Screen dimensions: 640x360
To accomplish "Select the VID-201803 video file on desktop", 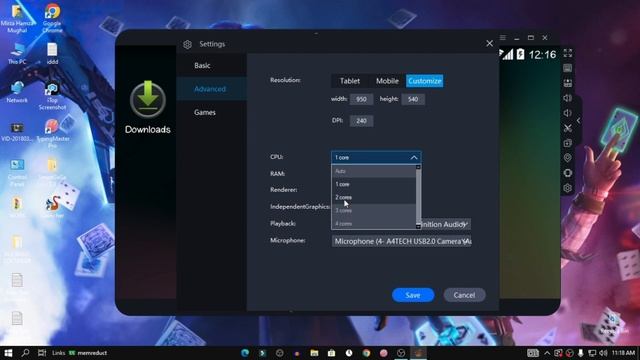I will 17,132.
